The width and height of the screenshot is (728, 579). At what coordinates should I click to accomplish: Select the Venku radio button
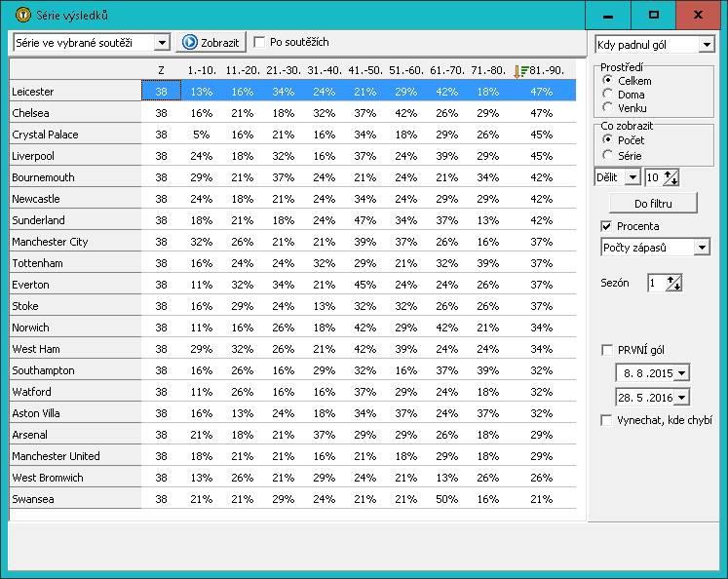607,108
